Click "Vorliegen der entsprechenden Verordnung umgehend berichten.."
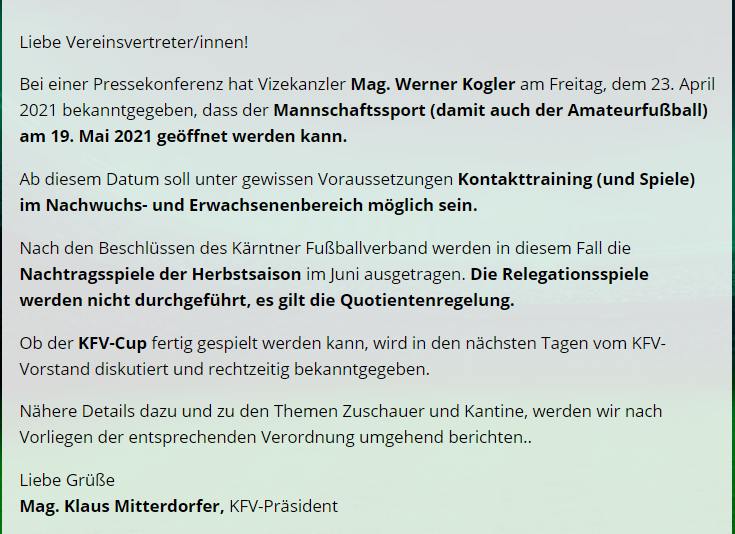The image size is (735, 534). [x=275, y=437]
